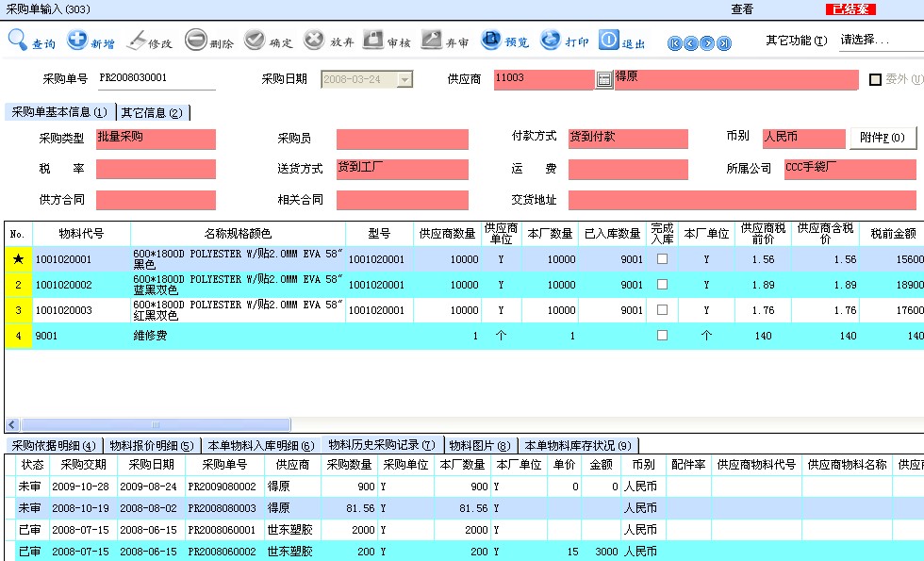Image resolution: width=924 pixels, height=561 pixels.
Task: Open the 物料图片 tab
Action: tap(479, 445)
